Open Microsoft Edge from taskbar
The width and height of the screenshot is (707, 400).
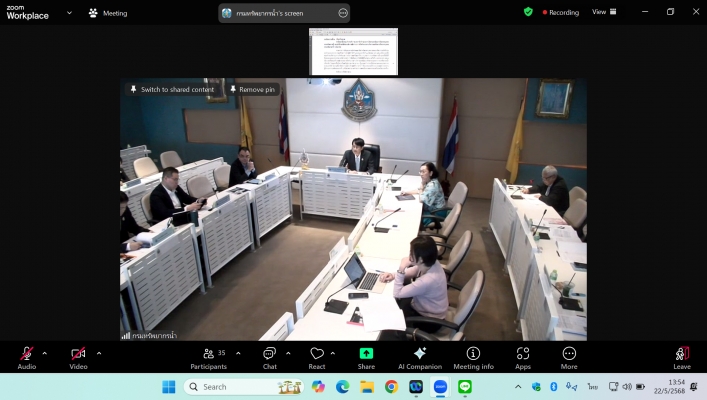coord(342,387)
